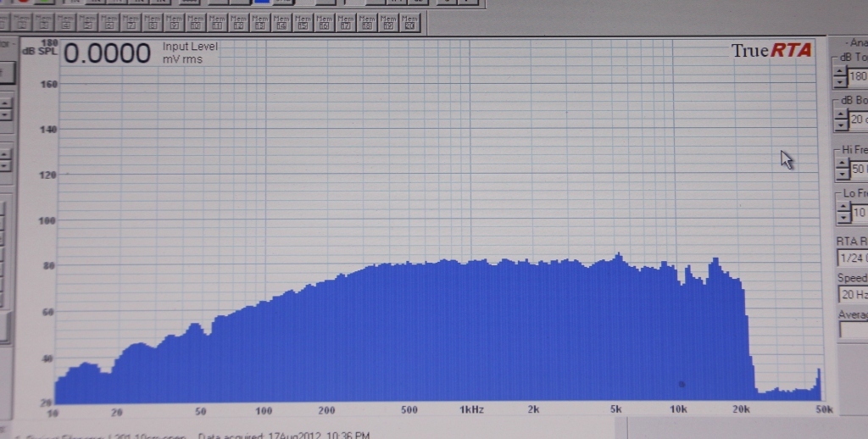Raise the Hi Freq limit using up arrow
This screenshot has height=439, width=868.
pyautogui.click(x=842, y=164)
